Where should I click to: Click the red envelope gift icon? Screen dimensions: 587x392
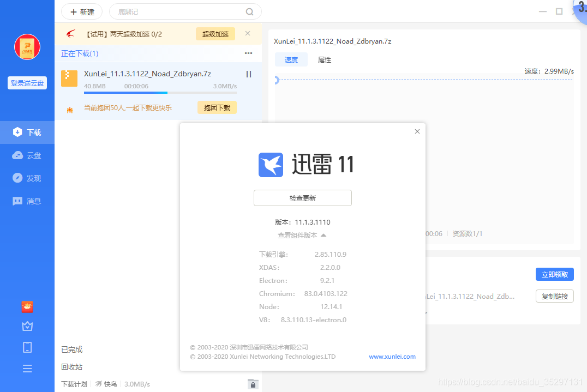[x=27, y=307]
